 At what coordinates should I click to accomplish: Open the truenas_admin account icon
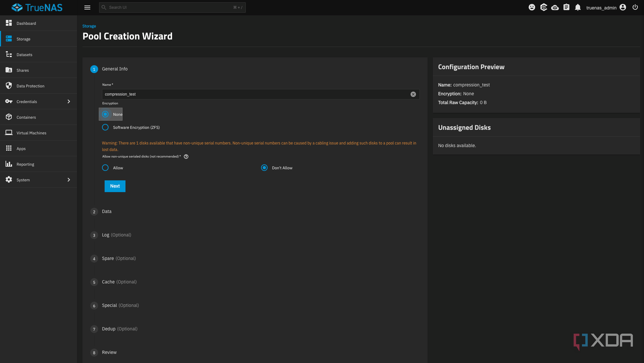(x=623, y=8)
